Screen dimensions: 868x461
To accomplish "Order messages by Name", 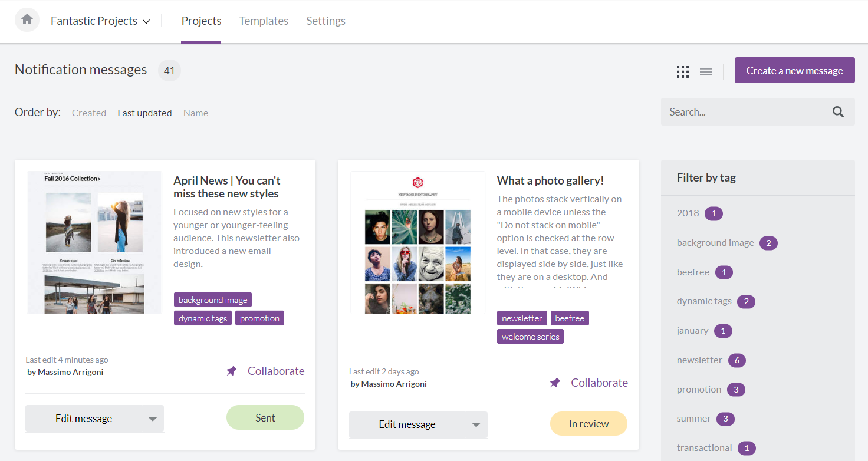I will [196, 113].
